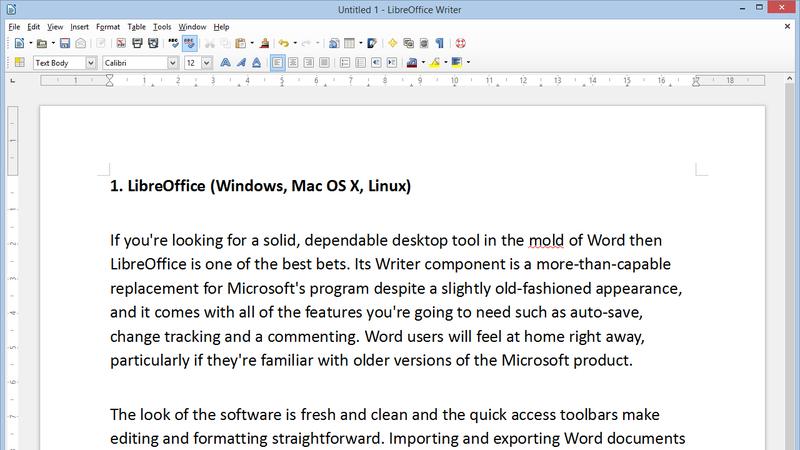The width and height of the screenshot is (800, 450).
Task: Toggle Bold formatting
Action: pyautogui.click(x=225, y=63)
